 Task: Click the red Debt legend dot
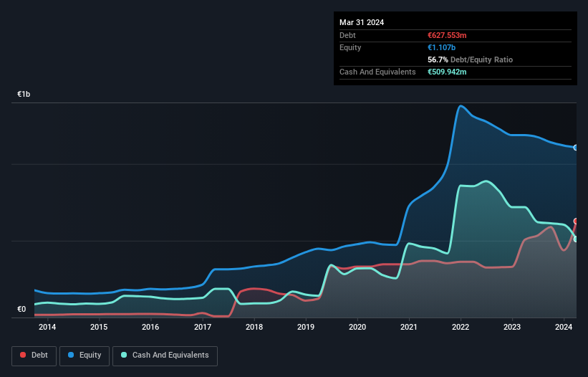23,355
